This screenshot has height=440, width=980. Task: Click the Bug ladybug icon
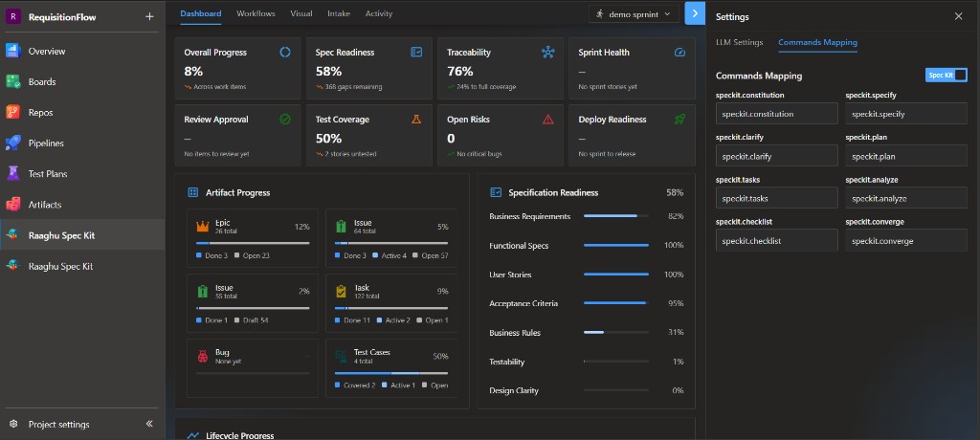point(203,356)
